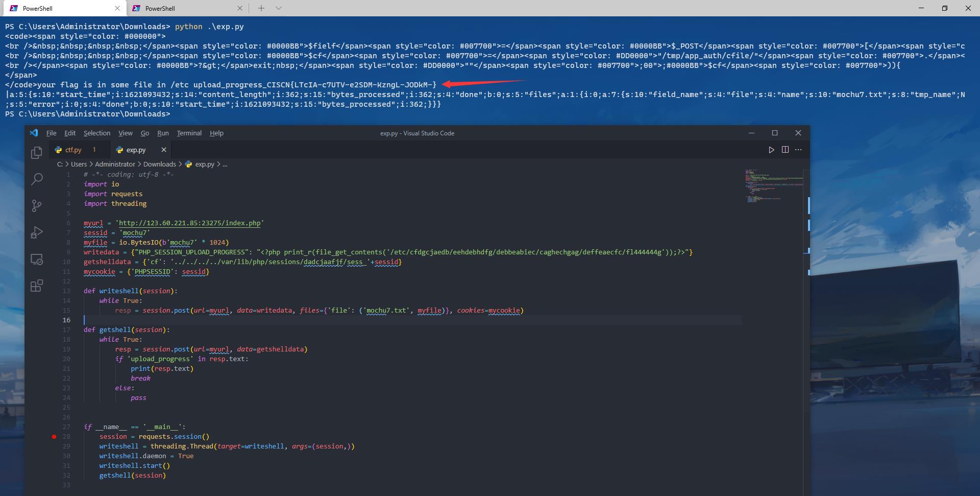Click the Users breadcrumb segment
980x496 pixels.
tap(79, 164)
